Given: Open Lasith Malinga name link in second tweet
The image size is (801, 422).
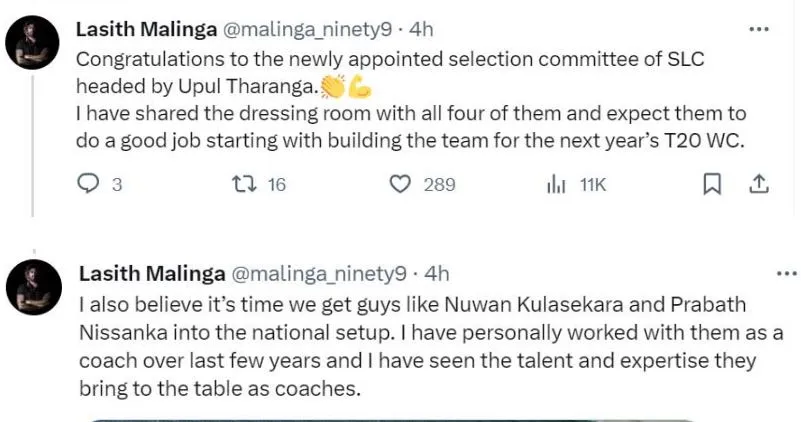Looking at the screenshot, I should pos(149,273).
